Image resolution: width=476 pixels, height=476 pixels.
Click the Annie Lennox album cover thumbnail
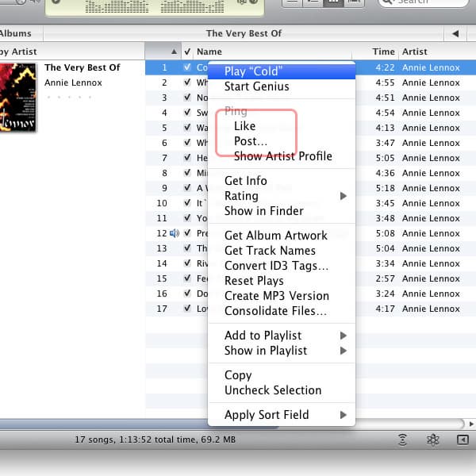tap(18, 97)
